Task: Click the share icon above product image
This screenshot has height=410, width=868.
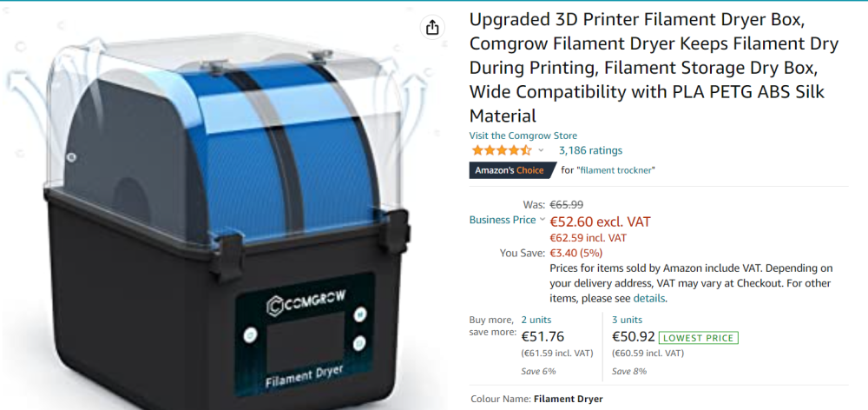Action: click(432, 27)
